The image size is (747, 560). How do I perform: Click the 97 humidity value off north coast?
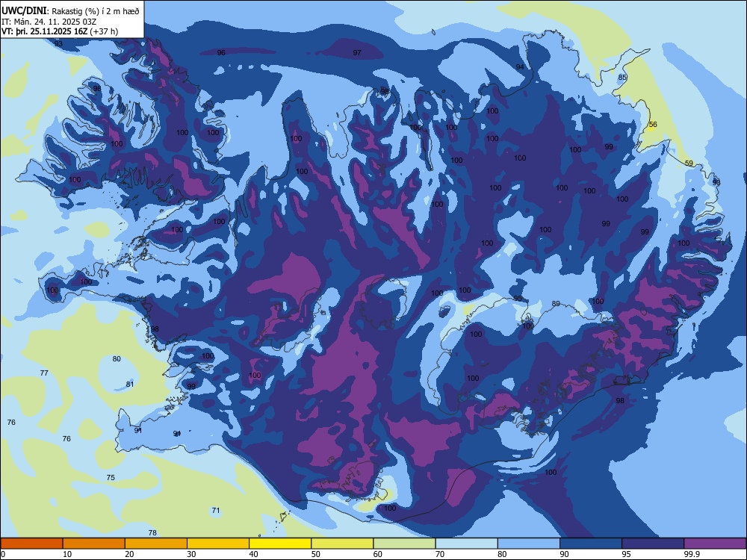point(357,53)
